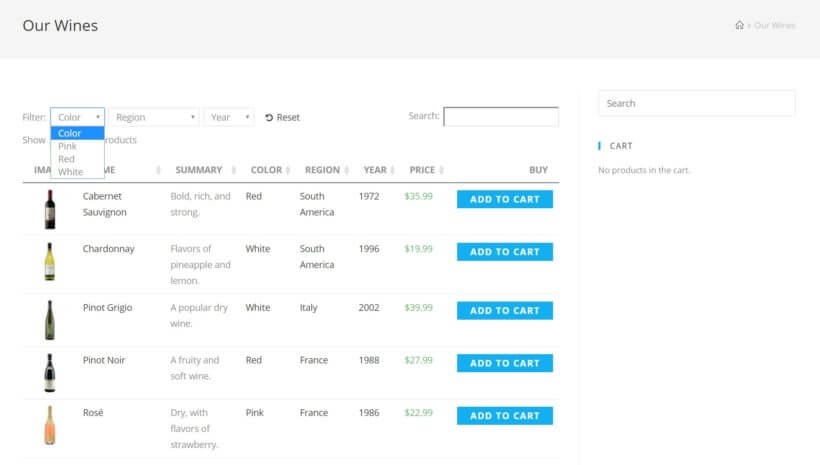Click the COLOR column header
This screenshot has width=820, height=465.
[266, 170]
